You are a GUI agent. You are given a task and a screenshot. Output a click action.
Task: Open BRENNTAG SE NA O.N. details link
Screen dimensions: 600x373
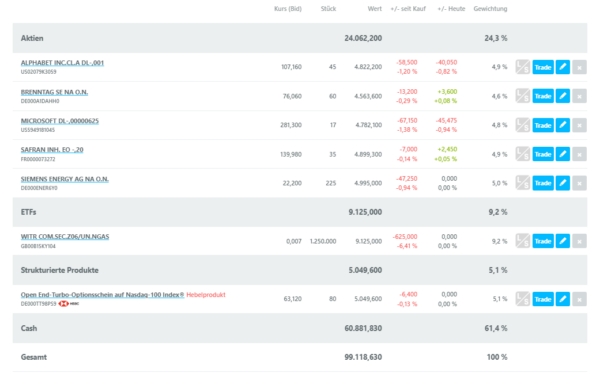[x=54, y=92]
